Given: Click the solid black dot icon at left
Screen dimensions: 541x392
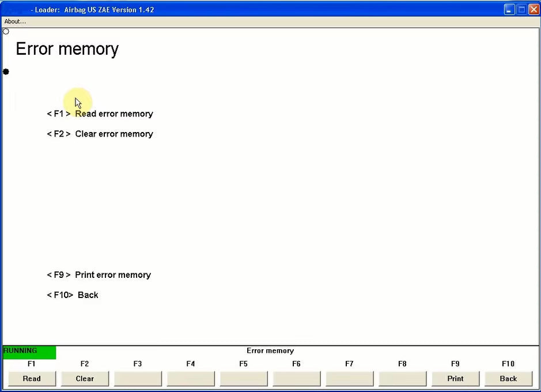Looking at the screenshot, I should coord(6,71).
